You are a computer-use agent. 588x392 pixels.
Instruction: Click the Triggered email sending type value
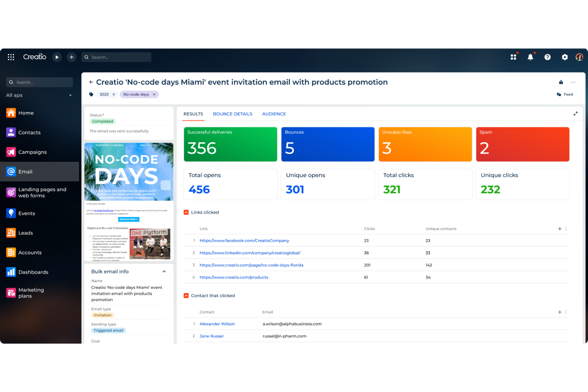[108, 331]
